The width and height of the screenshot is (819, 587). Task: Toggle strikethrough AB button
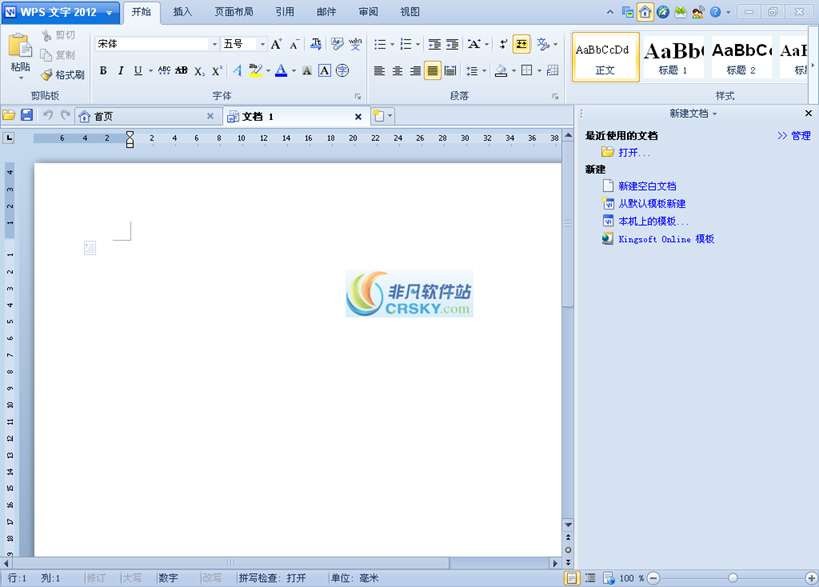(x=181, y=71)
